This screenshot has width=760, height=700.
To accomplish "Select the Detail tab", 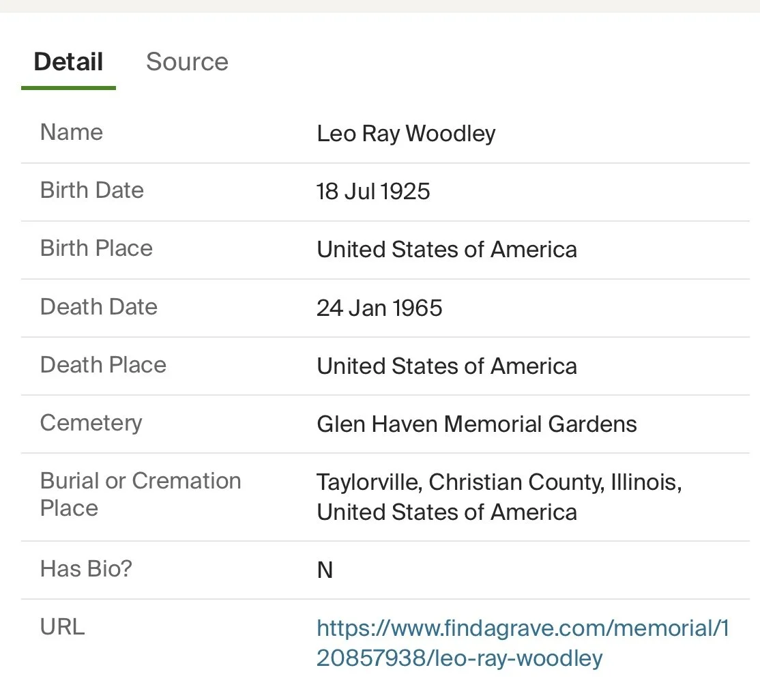I will (68, 61).
